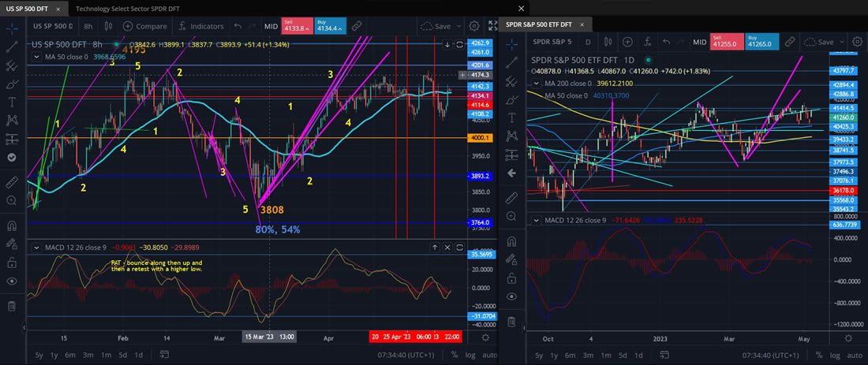Collapse the MA 200 legend in right chart
The height and width of the screenshot is (365, 868).
tap(536, 84)
